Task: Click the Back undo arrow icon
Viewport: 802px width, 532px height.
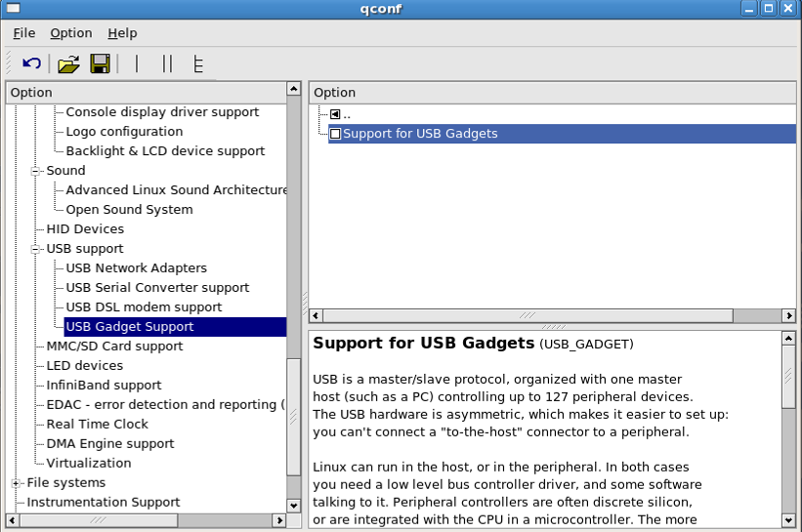Action: [31, 63]
